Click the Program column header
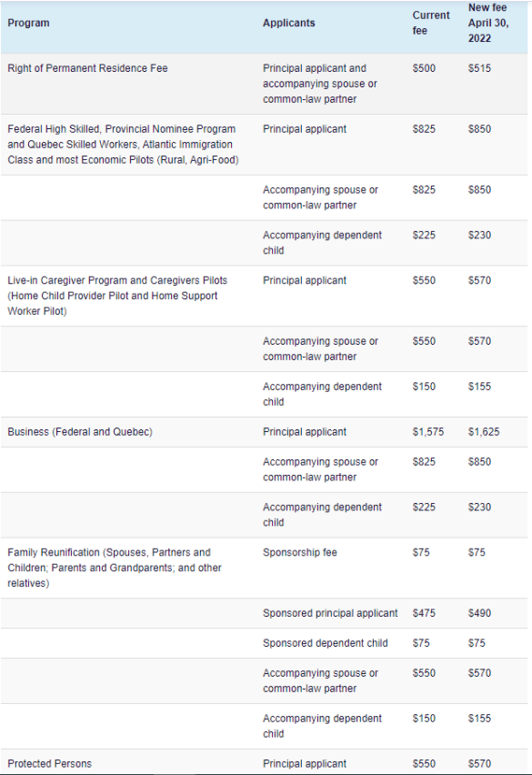The width and height of the screenshot is (532, 775). point(29,23)
